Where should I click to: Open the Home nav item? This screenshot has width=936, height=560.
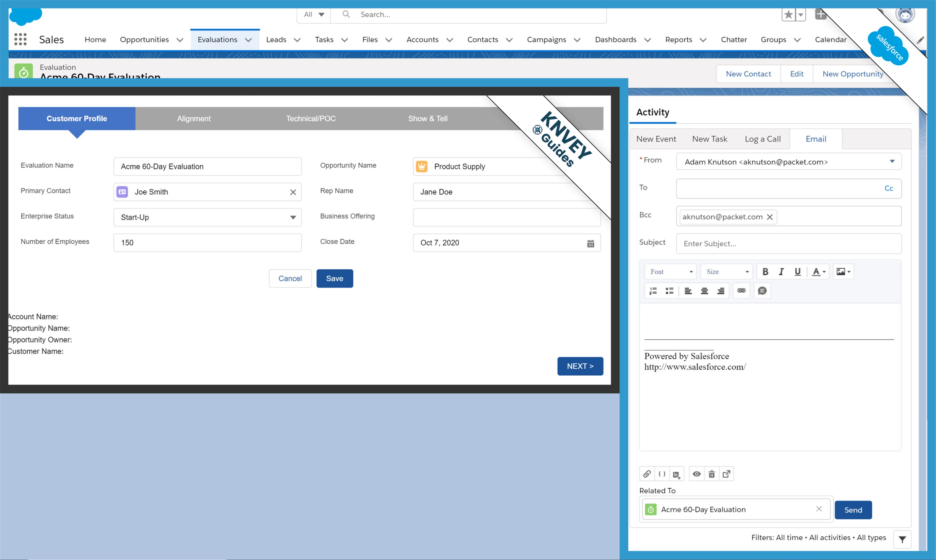[x=95, y=40]
